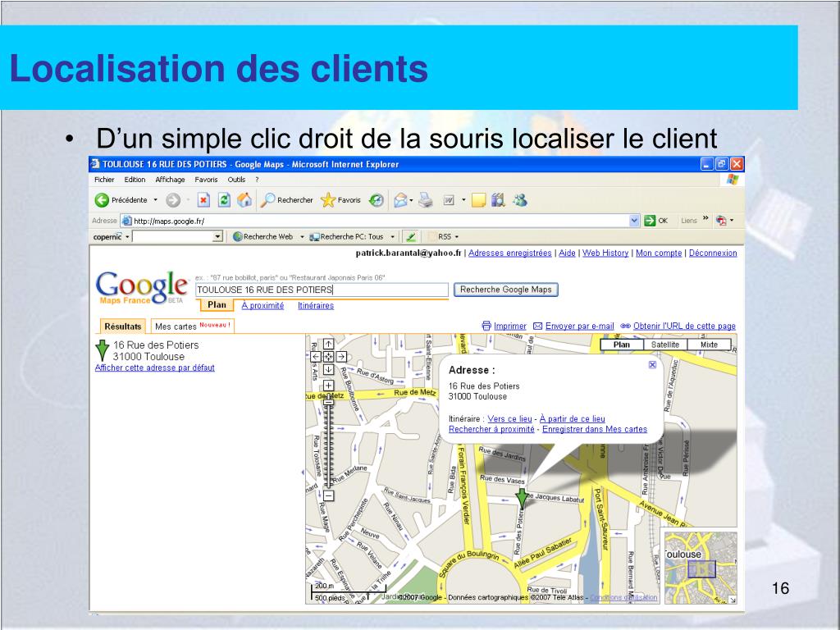Click the greyed forward arrow icon
Screen dimensions: 840x630
173,200
